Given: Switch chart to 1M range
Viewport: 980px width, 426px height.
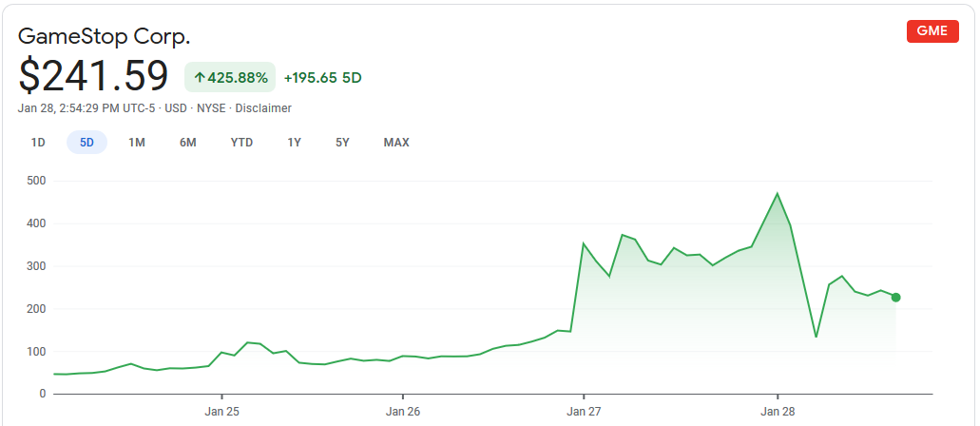Looking at the screenshot, I should 137,143.
